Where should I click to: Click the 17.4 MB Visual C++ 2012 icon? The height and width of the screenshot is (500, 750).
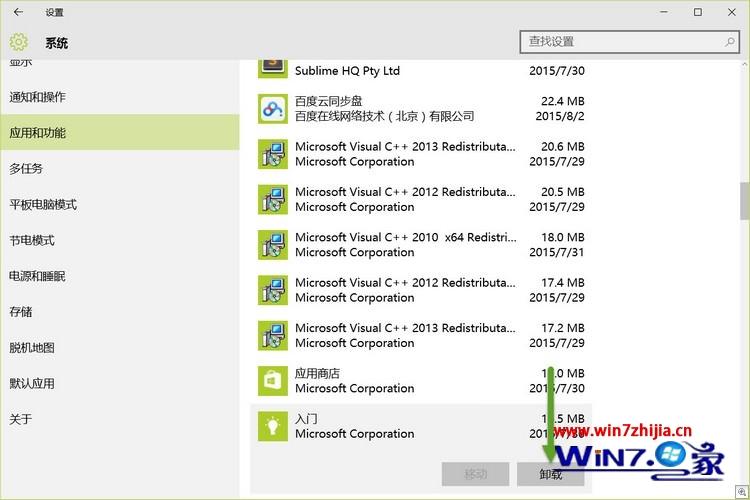[x=273, y=290]
